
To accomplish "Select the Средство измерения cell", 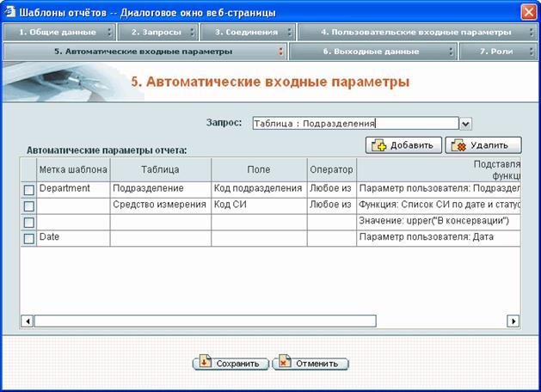I will 161,205.
